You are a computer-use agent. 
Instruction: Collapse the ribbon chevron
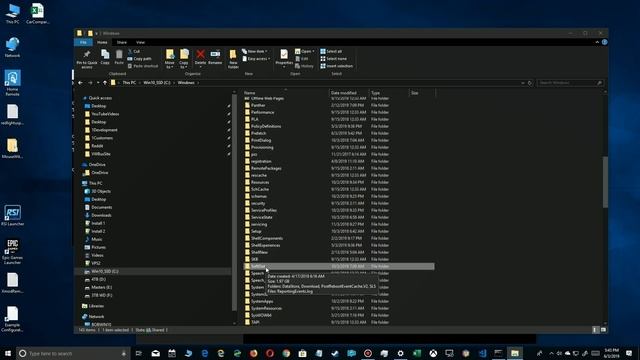pyautogui.click(x=597, y=42)
